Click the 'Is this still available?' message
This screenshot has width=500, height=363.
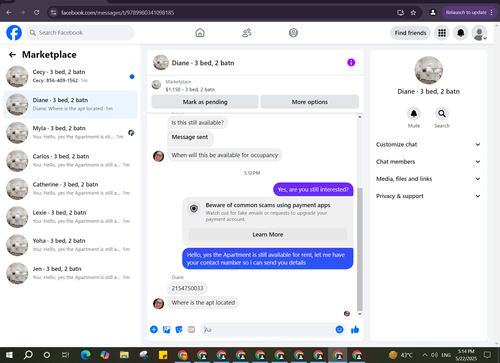(x=198, y=123)
